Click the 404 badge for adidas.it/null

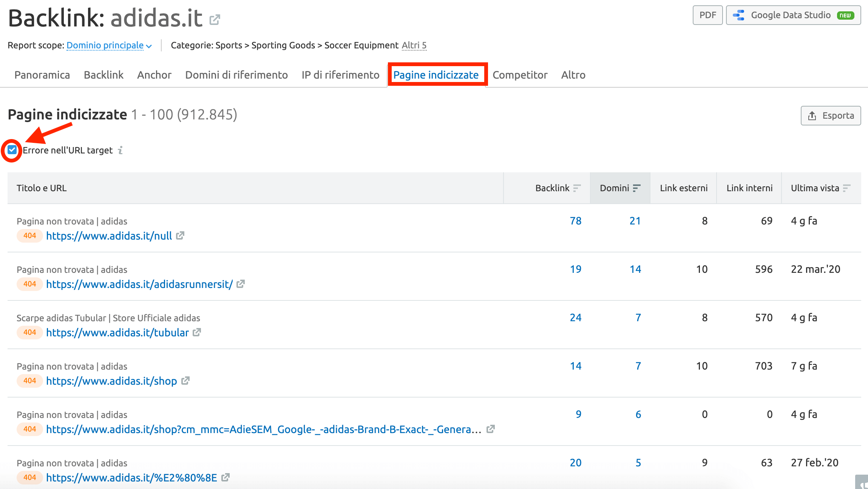point(29,235)
